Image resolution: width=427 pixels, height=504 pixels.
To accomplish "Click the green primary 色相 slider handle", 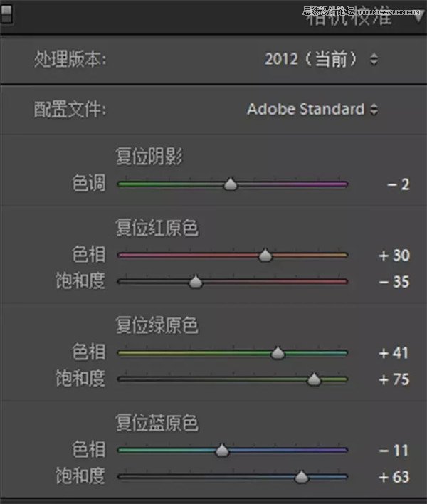I will click(x=278, y=353).
